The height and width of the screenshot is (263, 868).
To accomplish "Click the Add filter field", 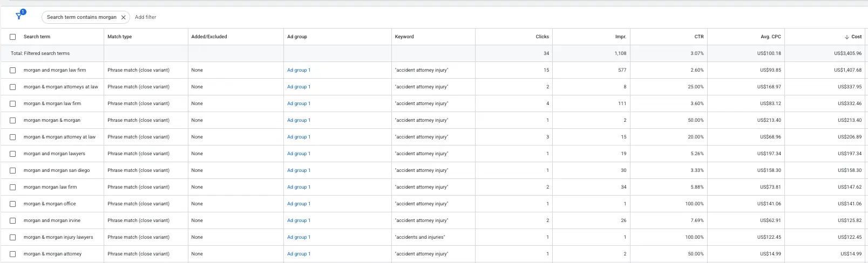I will point(145,17).
